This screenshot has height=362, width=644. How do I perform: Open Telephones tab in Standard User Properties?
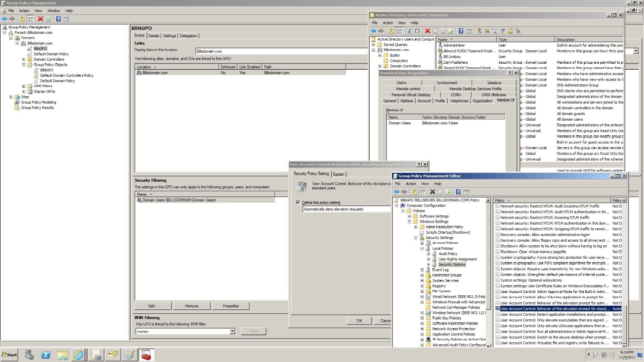pos(459,101)
